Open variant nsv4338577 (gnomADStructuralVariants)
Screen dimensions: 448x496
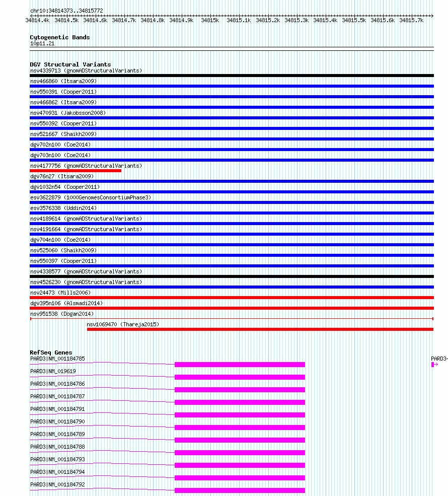(x=86, y=272)
